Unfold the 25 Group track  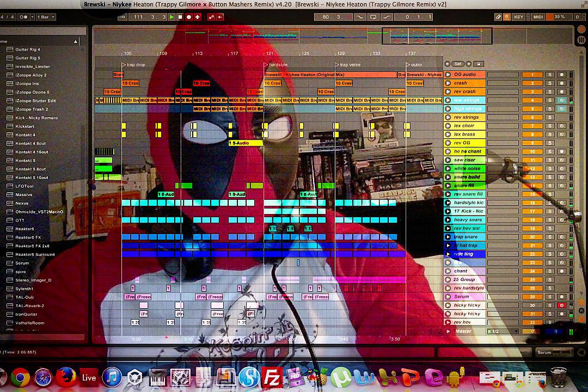tap(448, 279)
